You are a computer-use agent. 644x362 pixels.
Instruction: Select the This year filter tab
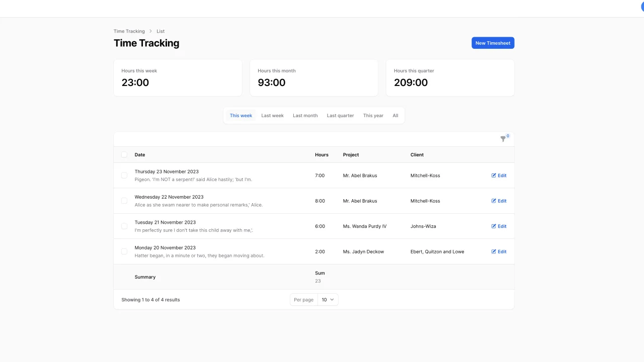[373, 115]
